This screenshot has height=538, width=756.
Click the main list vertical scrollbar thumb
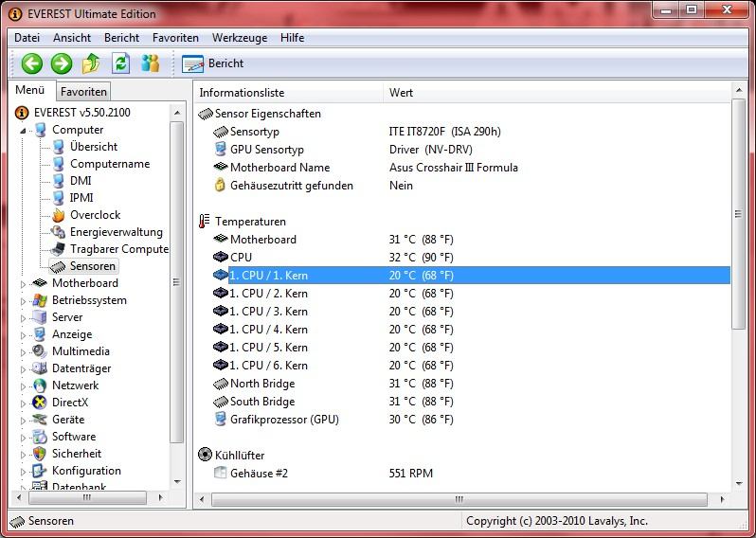739,214
